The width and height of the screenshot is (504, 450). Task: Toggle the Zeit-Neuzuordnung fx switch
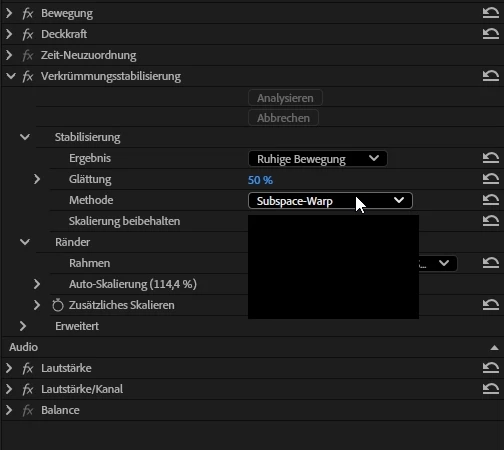pyautogui.click(x=28, y=55)
